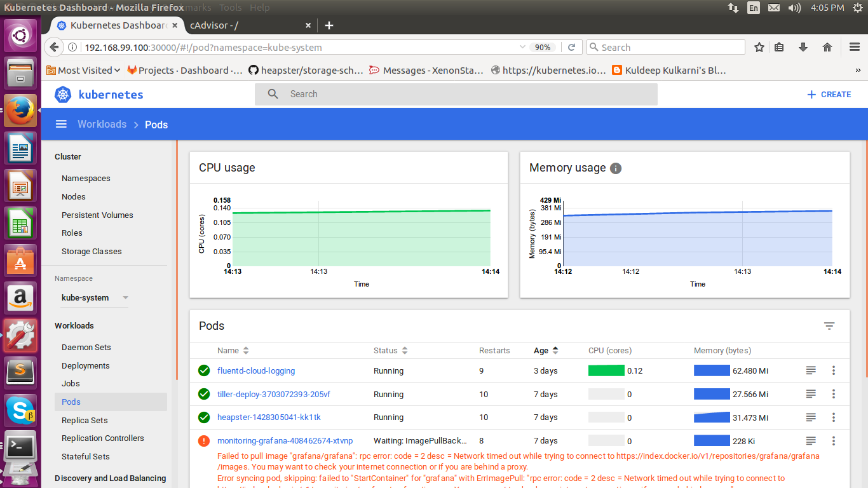Open Daemon Sets in sidebar
The width and height of the screenshot is (868, 488).
pyautogui.click(x=86, y=348)
